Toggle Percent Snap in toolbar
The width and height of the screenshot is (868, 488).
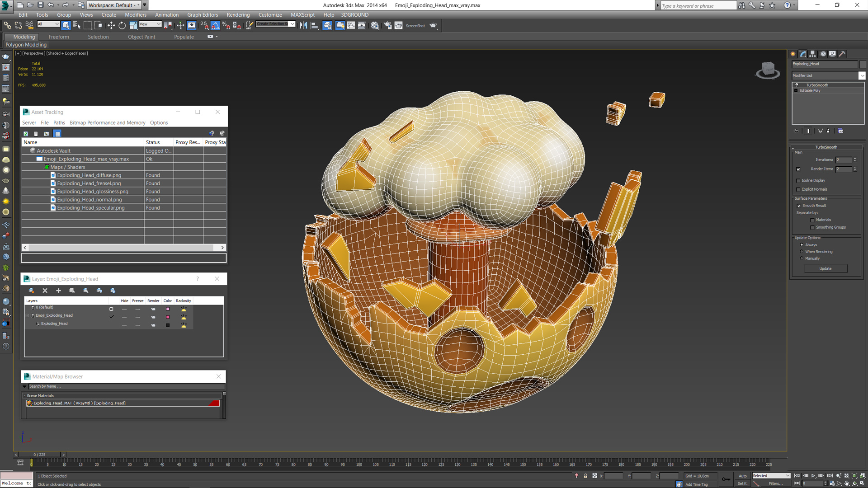226,26
